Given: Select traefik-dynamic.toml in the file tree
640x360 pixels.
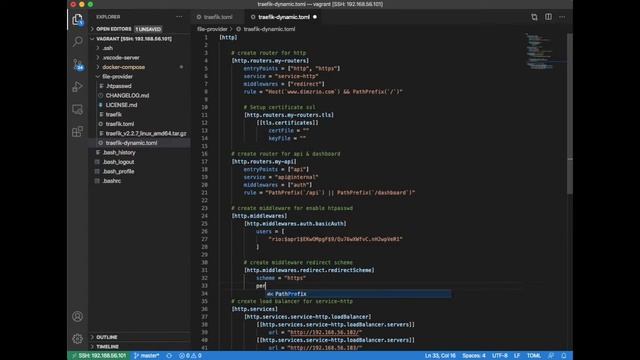Looking at the screenshot, I should tap(140, 143).
